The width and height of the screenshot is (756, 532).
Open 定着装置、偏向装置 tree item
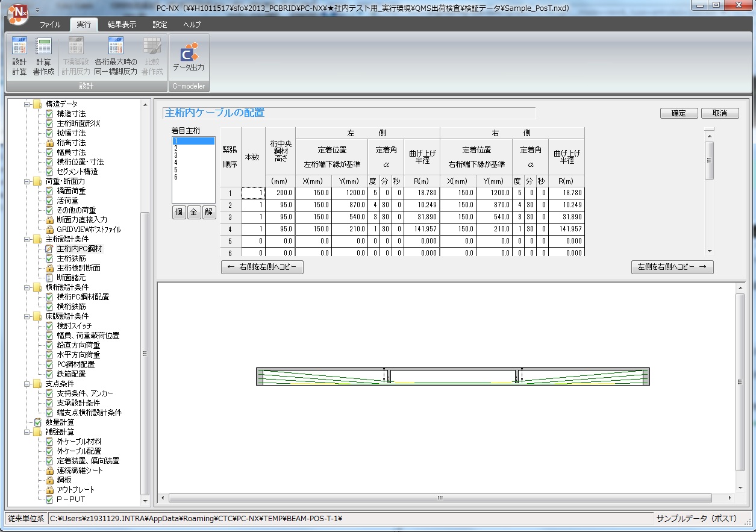pos(88,460)
